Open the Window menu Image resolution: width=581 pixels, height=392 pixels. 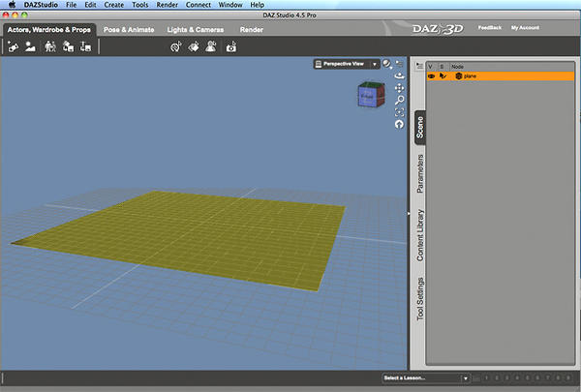tap(230, 5)
